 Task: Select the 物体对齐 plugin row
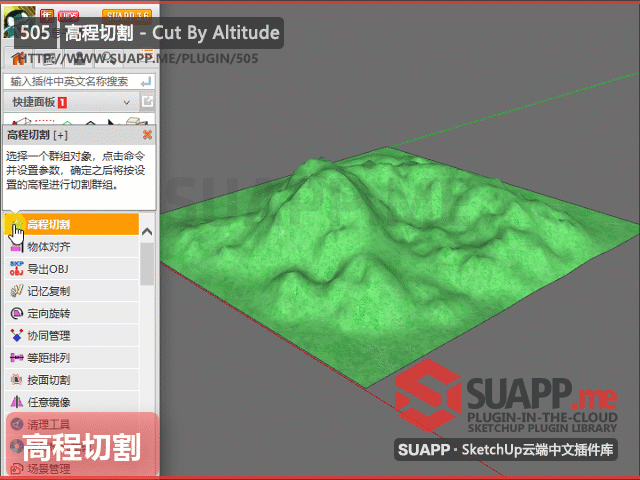pos(72,247)
